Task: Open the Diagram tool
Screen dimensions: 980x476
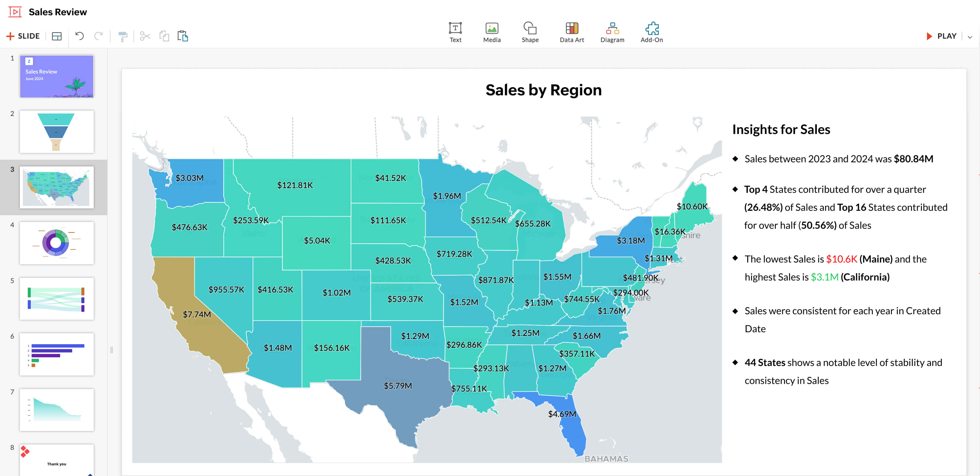Action: pos(612,32)
